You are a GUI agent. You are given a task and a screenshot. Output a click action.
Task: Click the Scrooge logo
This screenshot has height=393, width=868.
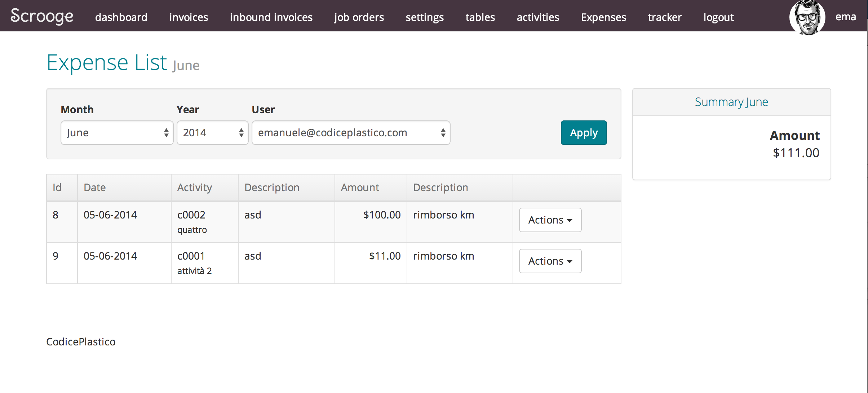coord(42,17)
